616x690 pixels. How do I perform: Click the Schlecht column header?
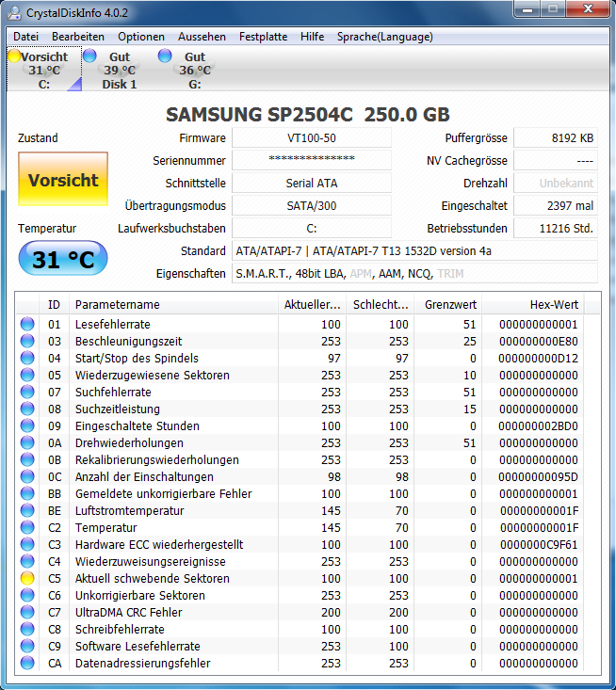[380, 304]
